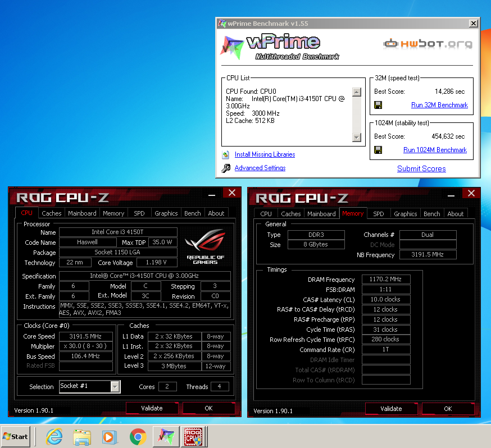The width and height of the screenshot is (491, 448).
Task: Minimize the left ROG CPU-Z window
Action: pyautogui.click(x=212, y=194)
